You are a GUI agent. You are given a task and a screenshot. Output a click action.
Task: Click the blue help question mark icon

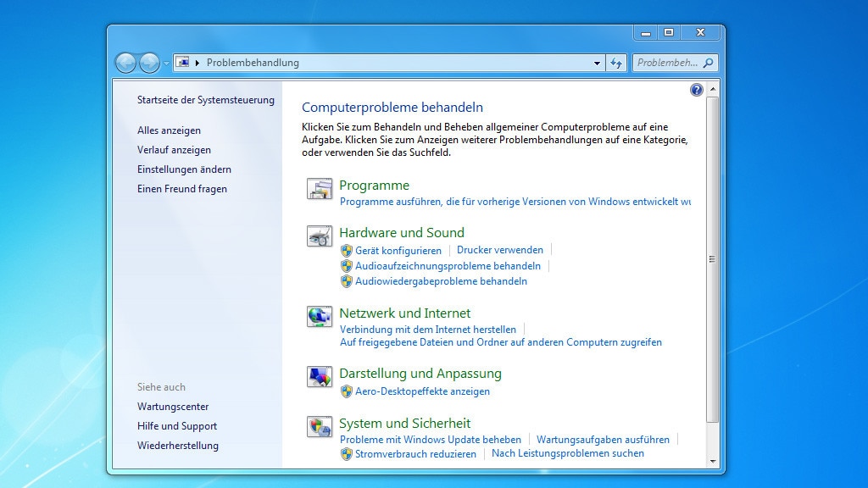point(697,90)
